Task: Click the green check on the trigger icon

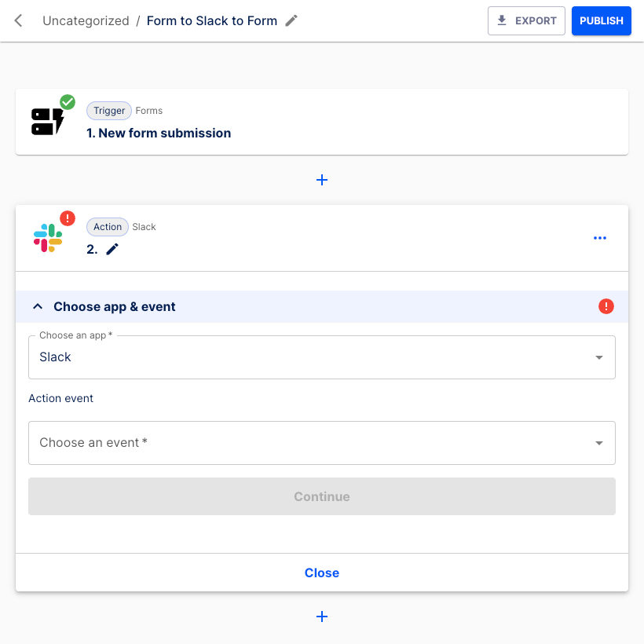Action: tap(68, 102)
